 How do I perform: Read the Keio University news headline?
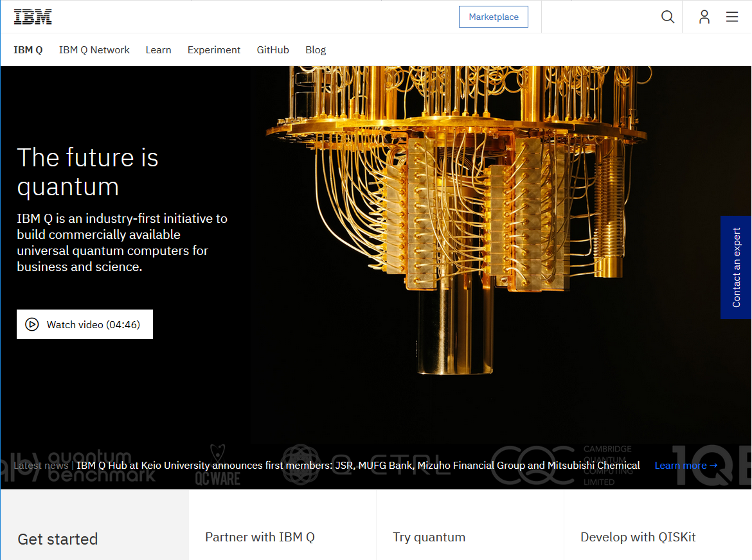(x=358, y=466)
